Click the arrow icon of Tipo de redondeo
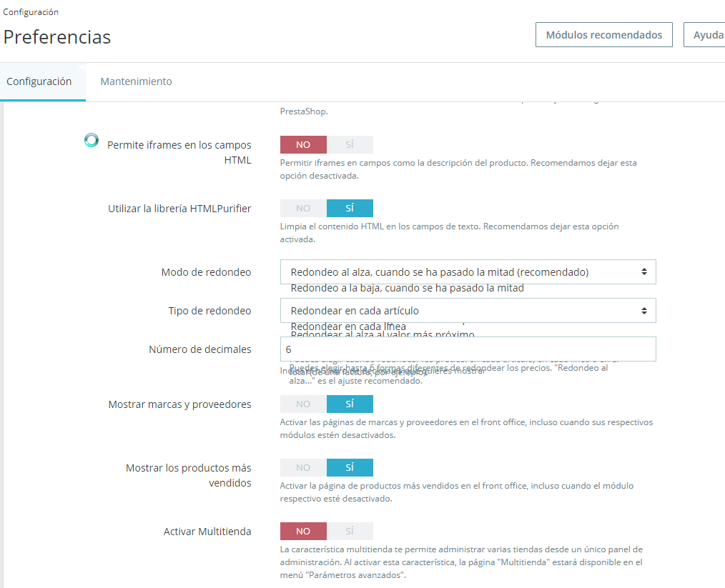Viewport: 725px width, 588px height. [x=644, y=311]
